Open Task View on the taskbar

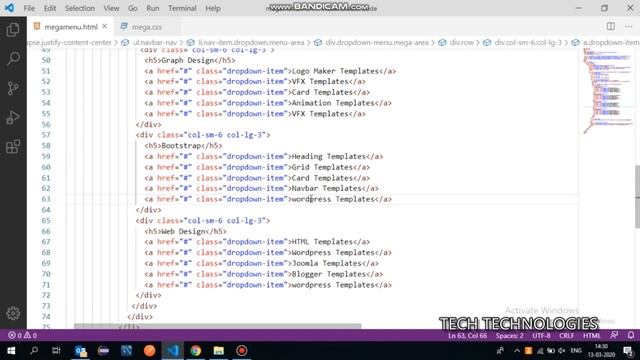(56, 351)
